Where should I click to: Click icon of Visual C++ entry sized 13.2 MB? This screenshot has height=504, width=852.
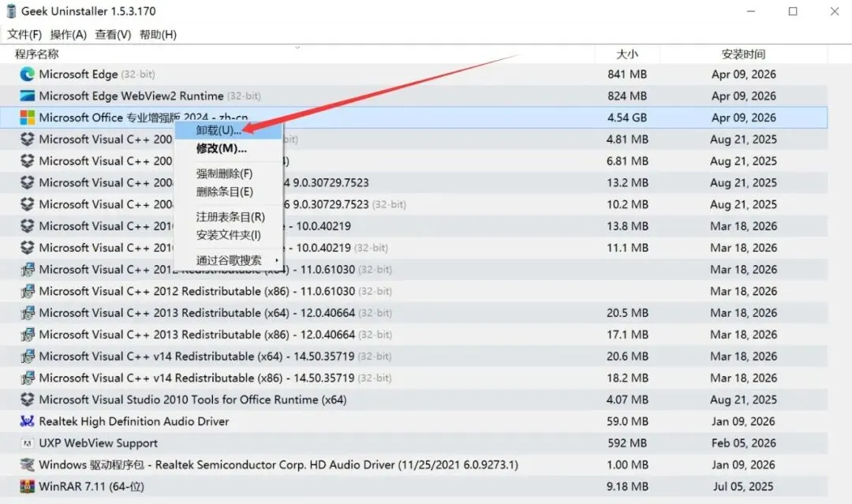pos(27,182)
